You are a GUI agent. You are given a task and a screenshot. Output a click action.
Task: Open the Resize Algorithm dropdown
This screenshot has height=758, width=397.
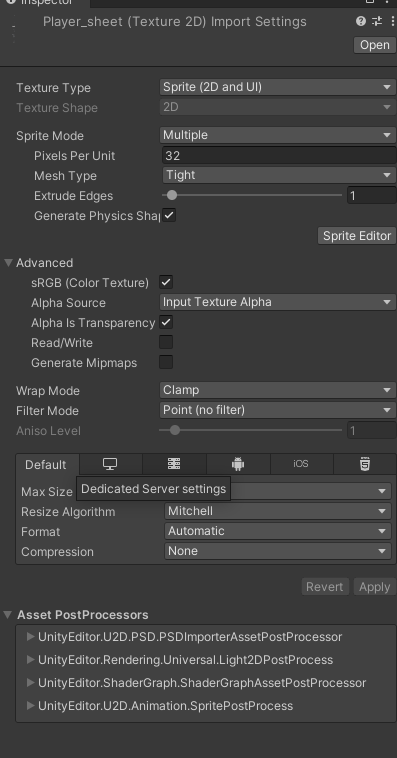(x=278, y=511)
